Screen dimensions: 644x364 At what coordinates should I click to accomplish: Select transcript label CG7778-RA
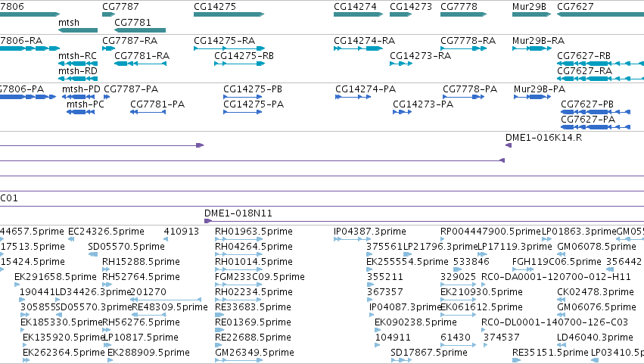click(x=468, y=41)
